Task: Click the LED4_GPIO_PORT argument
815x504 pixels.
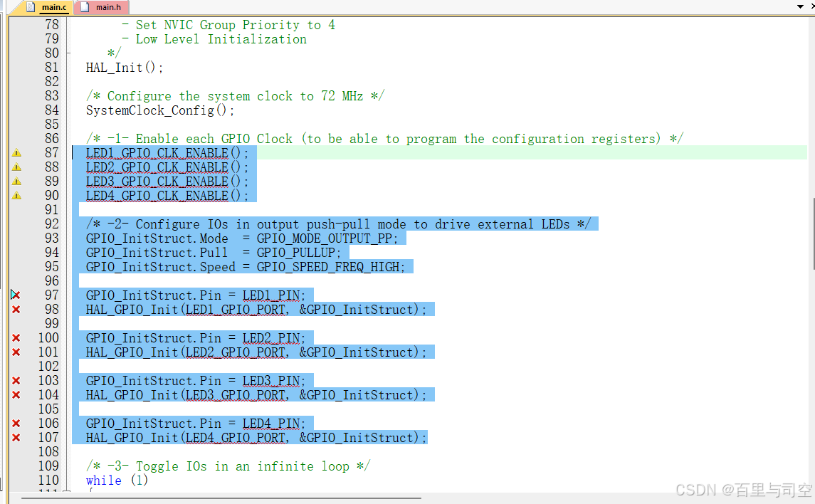Action: coord(236,438)
